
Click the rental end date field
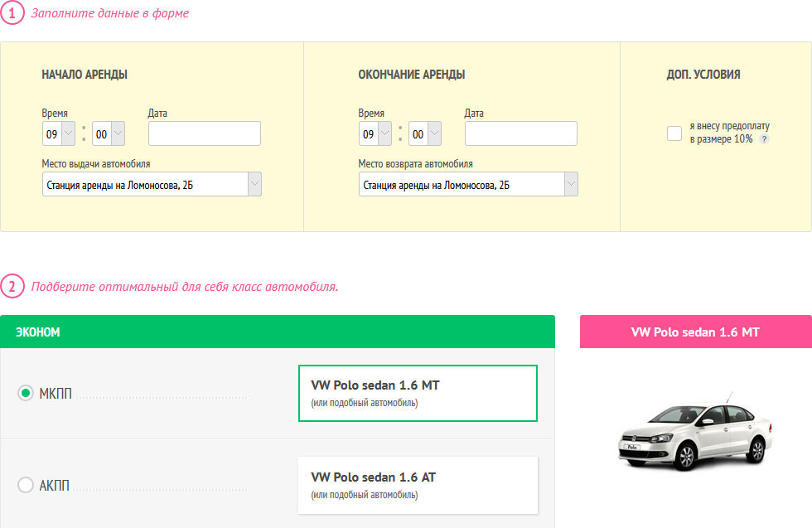click(521, 133)
